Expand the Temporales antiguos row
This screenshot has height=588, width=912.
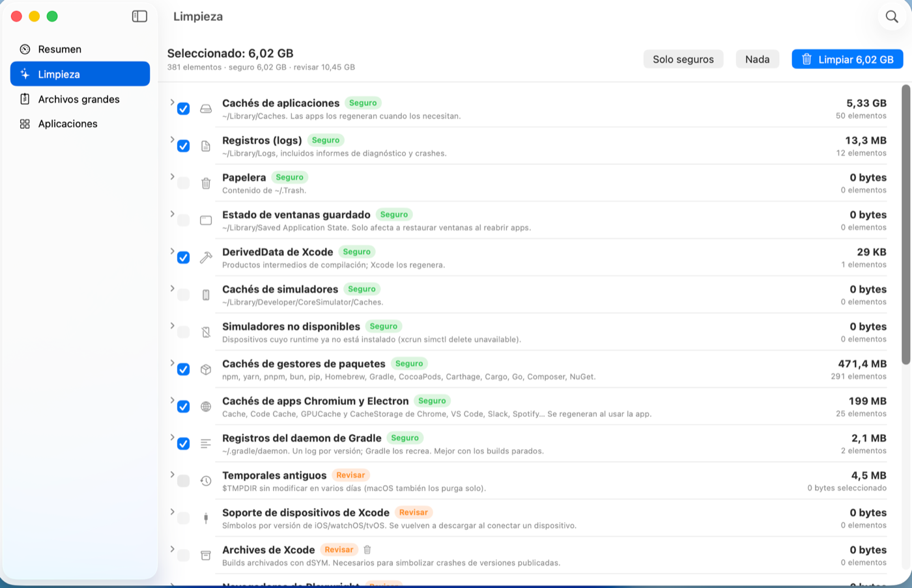pyautogui.click(x=172, y=474)
